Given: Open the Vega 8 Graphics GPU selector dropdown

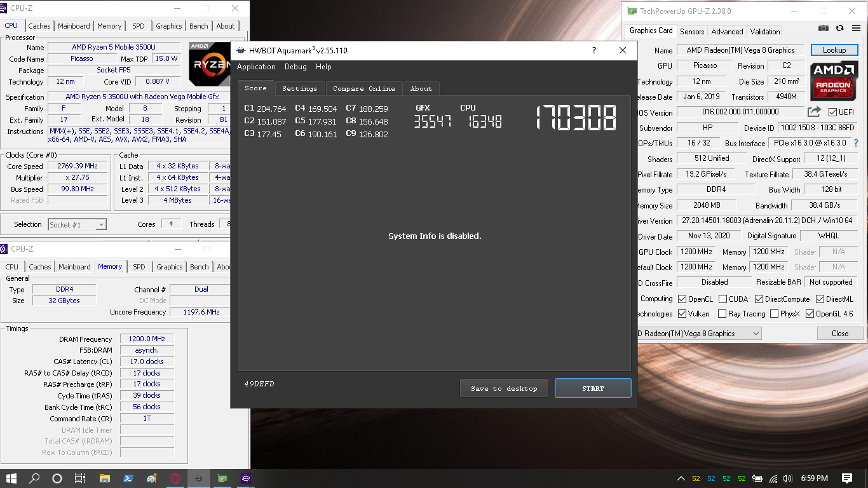Looking at the screenshot, I should (700, 334).
